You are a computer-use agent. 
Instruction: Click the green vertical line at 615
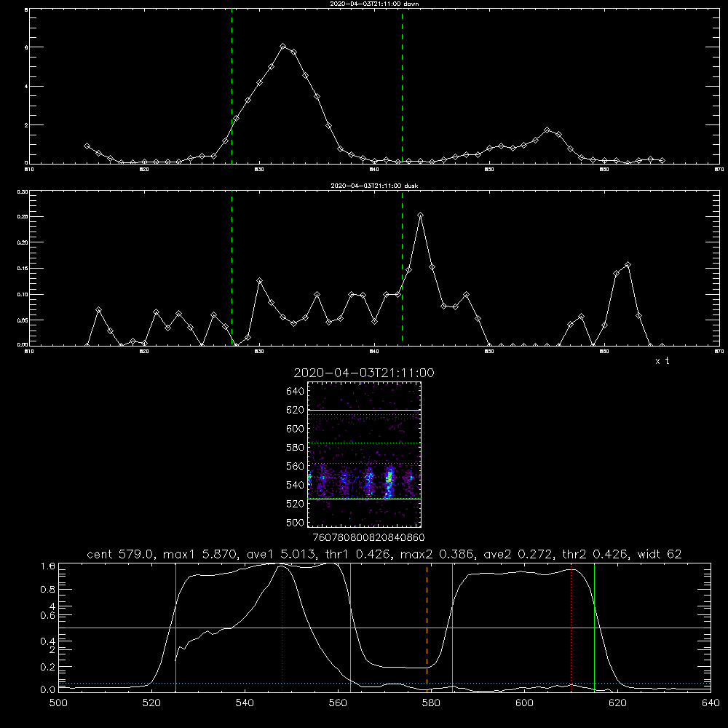(x=594, y=628)
